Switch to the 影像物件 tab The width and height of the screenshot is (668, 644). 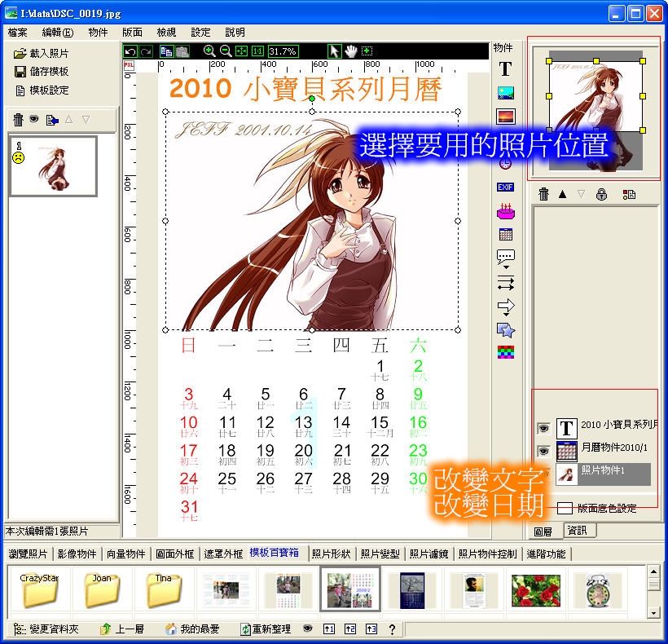pyautogui.click(x=77, y=554)
